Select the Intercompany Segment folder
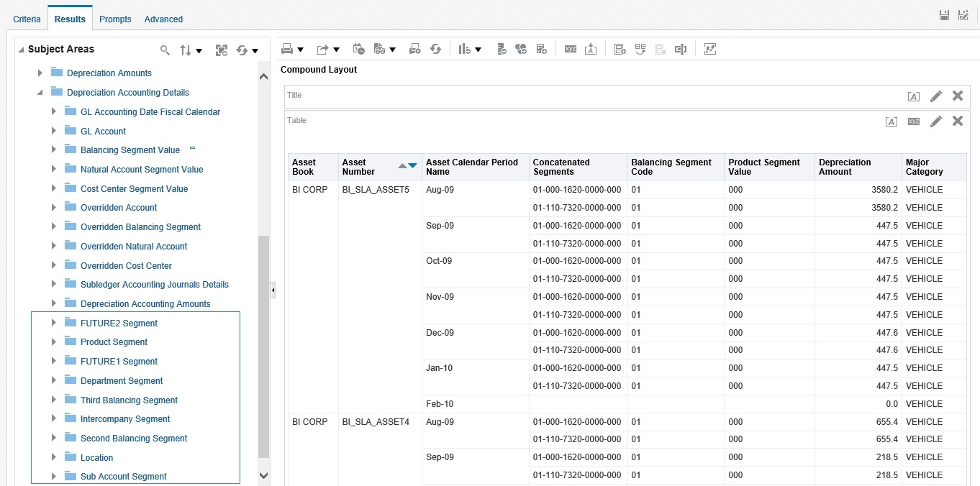 pos(125,419)
